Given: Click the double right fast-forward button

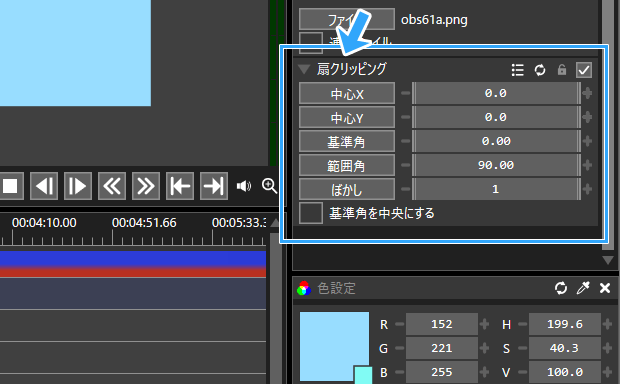Looking at the screenshot, I should click(146, 186).
